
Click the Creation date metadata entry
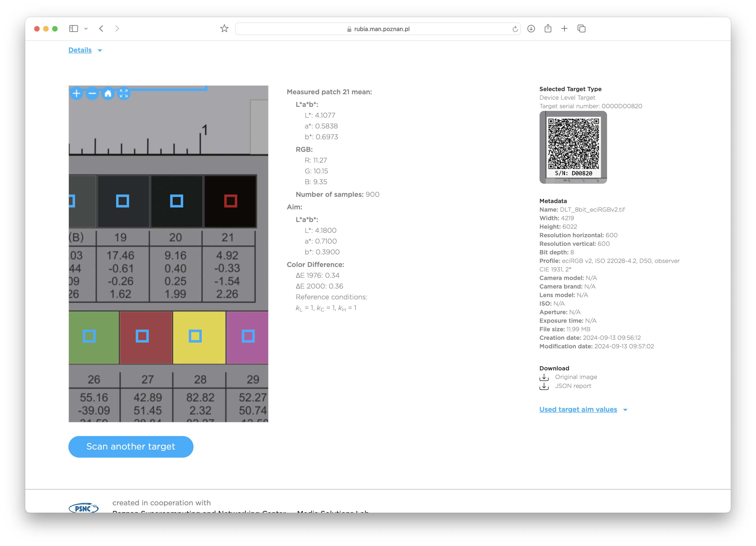tap(590, 338)
